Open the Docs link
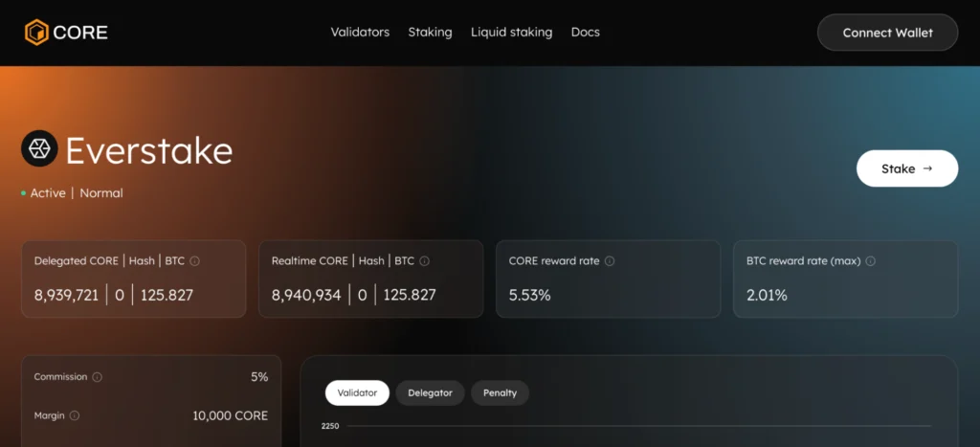 tap(585, 33)
